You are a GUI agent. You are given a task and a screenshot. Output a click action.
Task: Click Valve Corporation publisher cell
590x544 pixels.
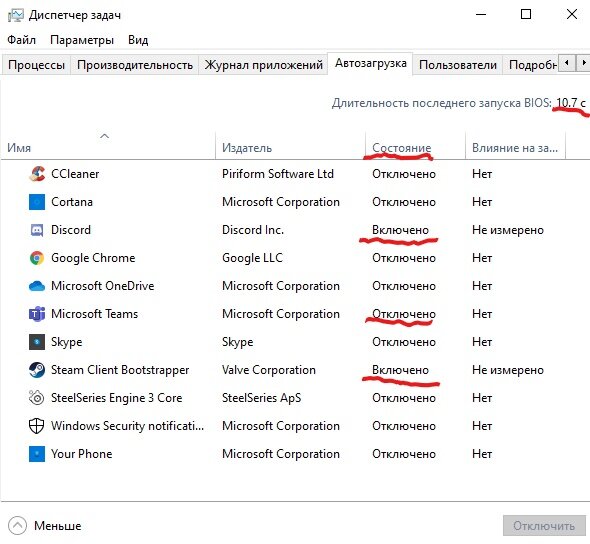(x=269, y=370)
